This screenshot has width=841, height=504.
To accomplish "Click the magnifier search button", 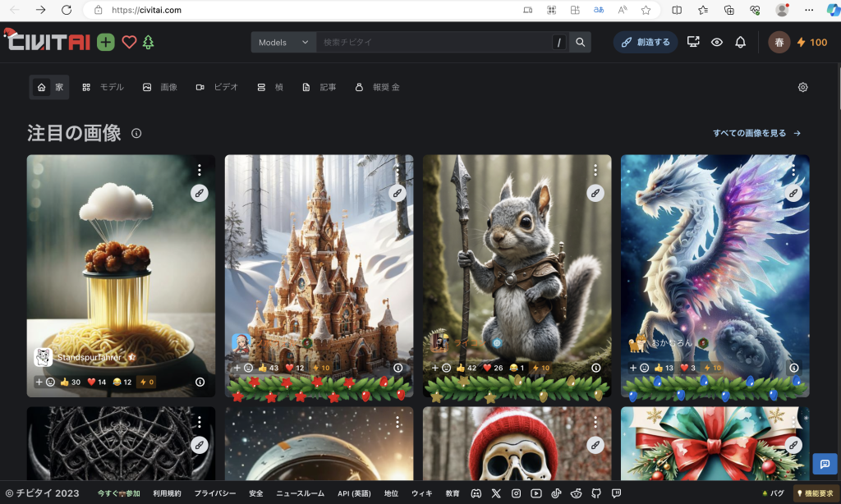I will coord(581,42).
